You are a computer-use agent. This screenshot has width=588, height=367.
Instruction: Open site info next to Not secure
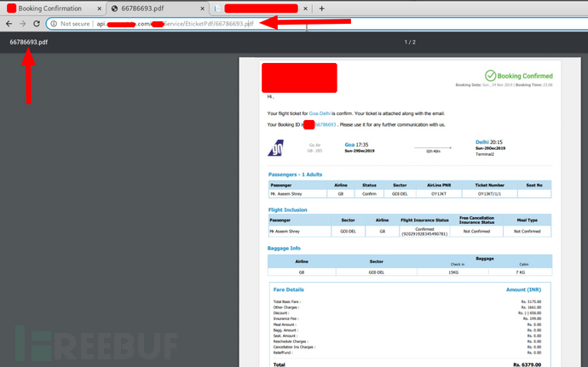pos(54,24)
